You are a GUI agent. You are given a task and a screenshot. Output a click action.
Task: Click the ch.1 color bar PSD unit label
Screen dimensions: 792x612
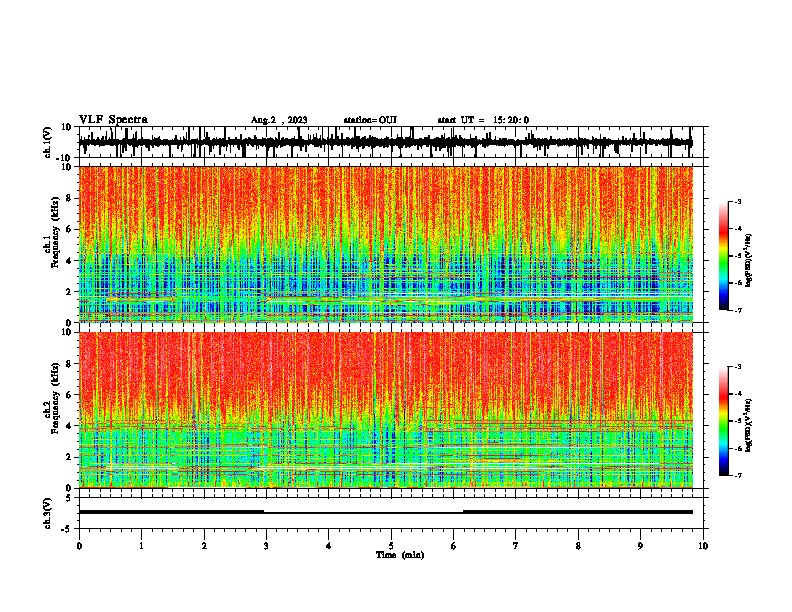749,261
